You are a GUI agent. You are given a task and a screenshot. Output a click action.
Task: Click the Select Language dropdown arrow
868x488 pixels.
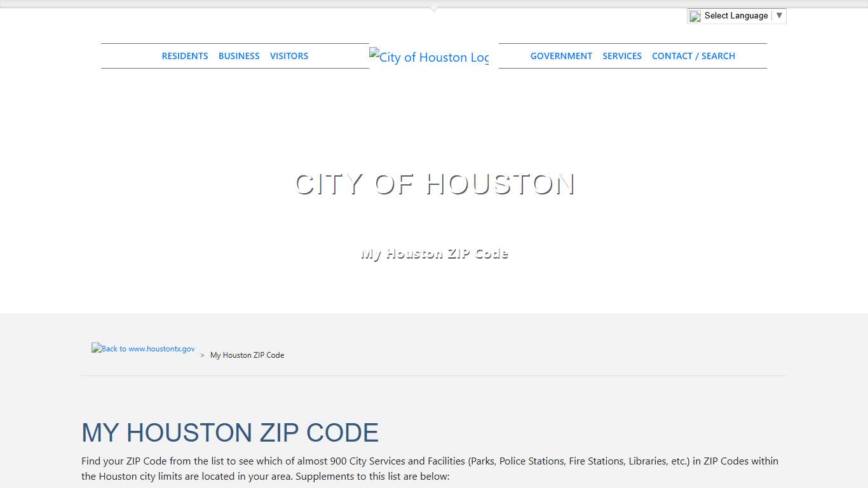point(780,15)
